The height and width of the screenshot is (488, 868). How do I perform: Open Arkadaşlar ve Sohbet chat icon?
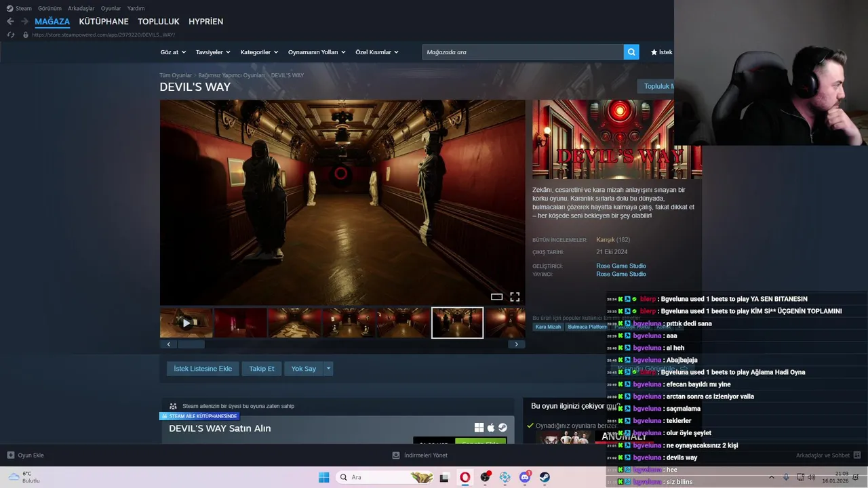coord(857,455)
